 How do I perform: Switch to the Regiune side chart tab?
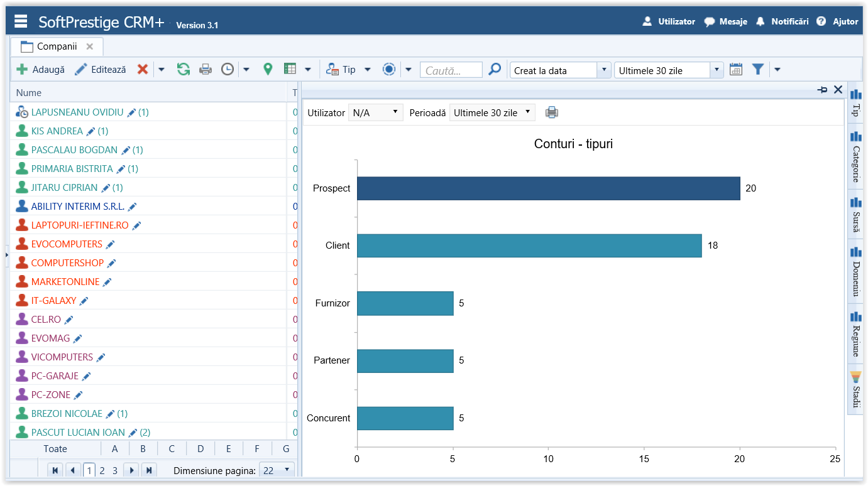click(x=855, y=333)
